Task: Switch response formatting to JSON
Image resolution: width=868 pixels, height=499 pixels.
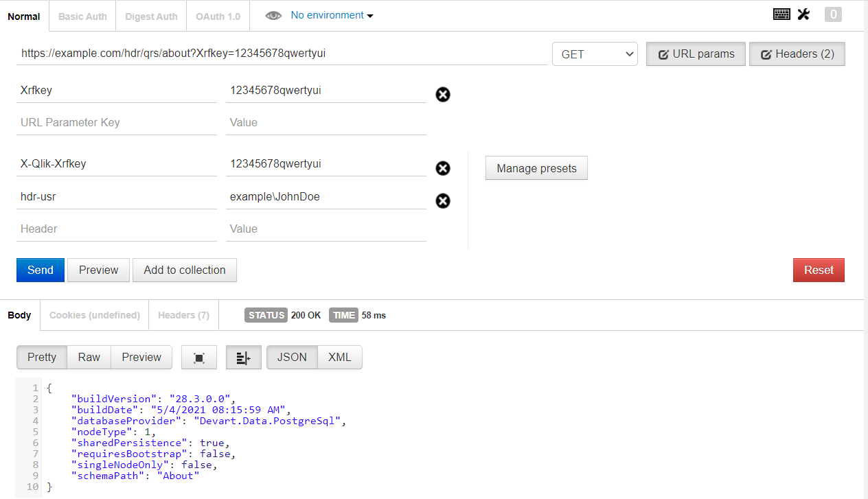Action: (291, 357)
